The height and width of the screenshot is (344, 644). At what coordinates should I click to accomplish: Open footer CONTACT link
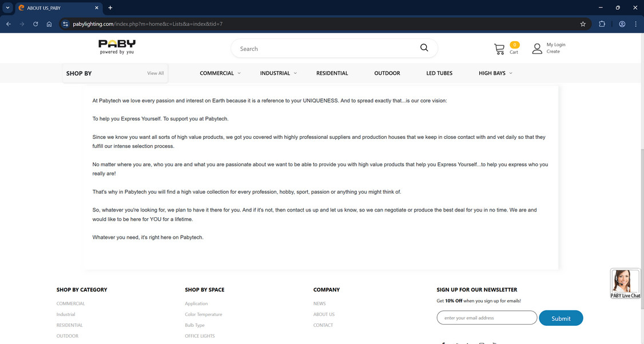point(323,325)
